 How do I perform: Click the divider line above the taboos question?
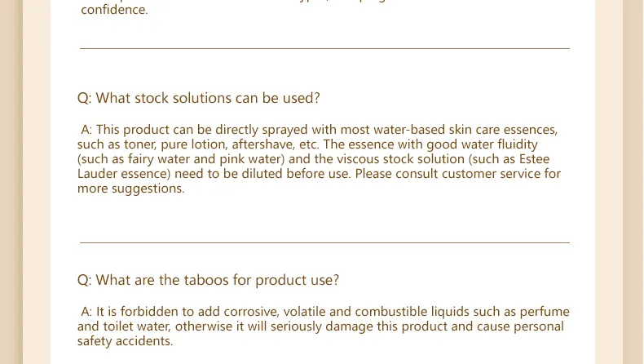click(x=324, y=242)
